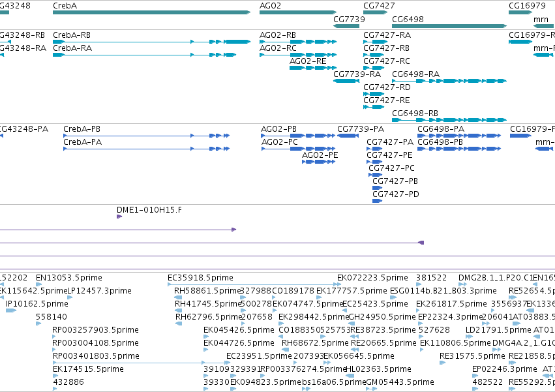Select the AGO2 gene bar
The image size is (555, 392).
[297, 12]
